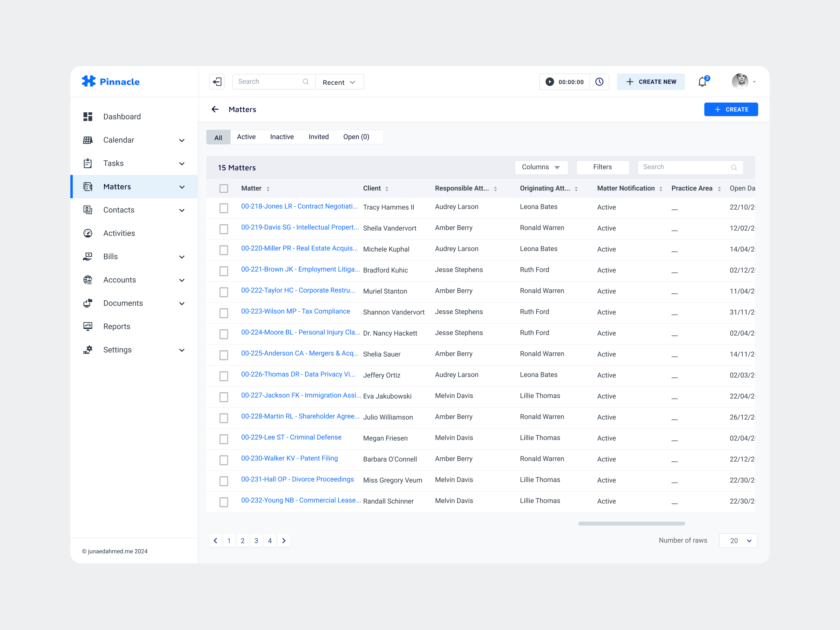Open the Recent dropdown
Image resolution: width=840 pixels, height=630 pixels.
(x=339, y=82)
